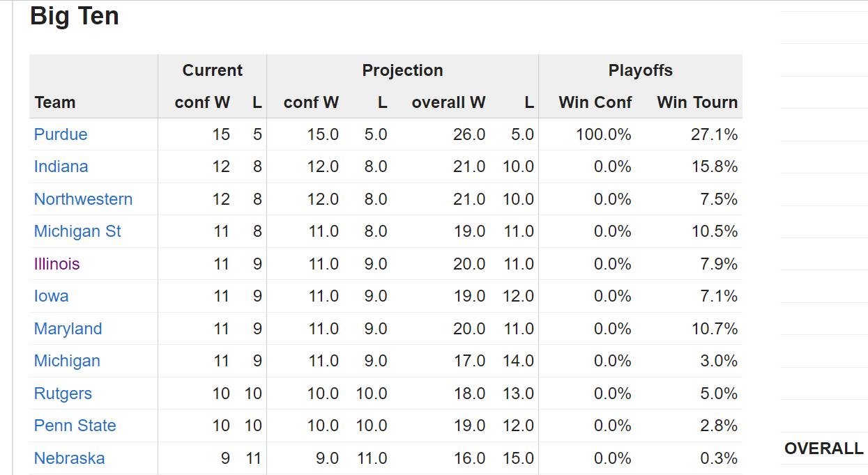This screenshot has width=868, height=475.
Task: Click Purdue's 27.1% Win Tourn cell
Action: [x=714, y=134]
